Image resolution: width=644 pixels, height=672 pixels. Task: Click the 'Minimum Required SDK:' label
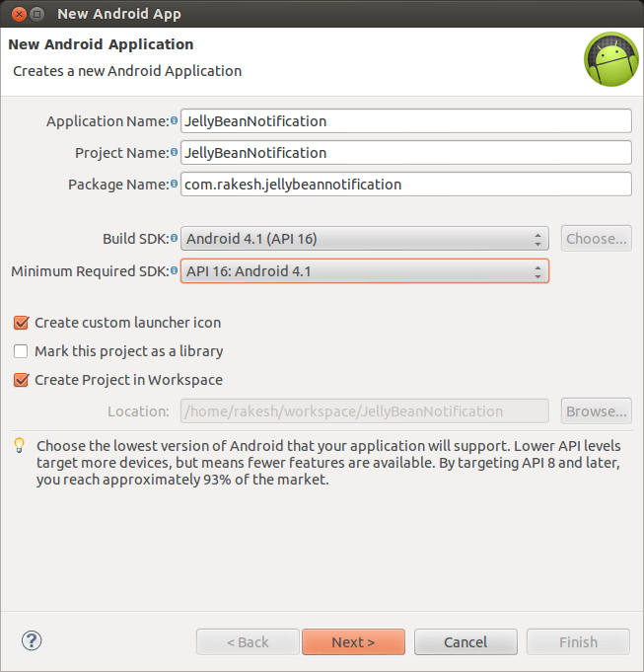pyautogui.click(x=91, y=271)
